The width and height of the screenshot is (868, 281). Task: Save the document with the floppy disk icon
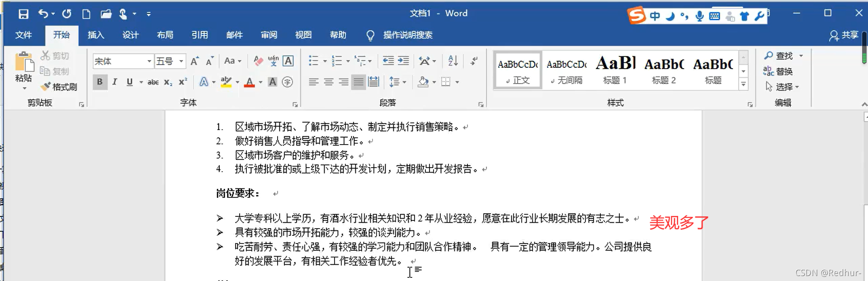(x=24, y=14)
